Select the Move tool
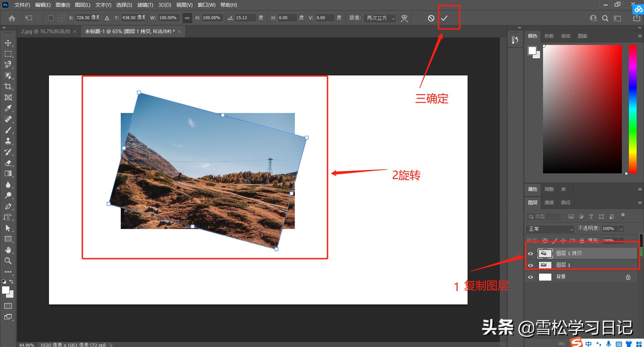The image size is (644, 347). point(8,43)
